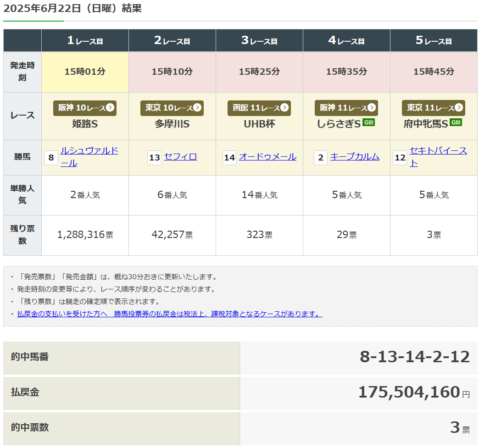Click the 14番人気 popularity cell

[259, 195]
